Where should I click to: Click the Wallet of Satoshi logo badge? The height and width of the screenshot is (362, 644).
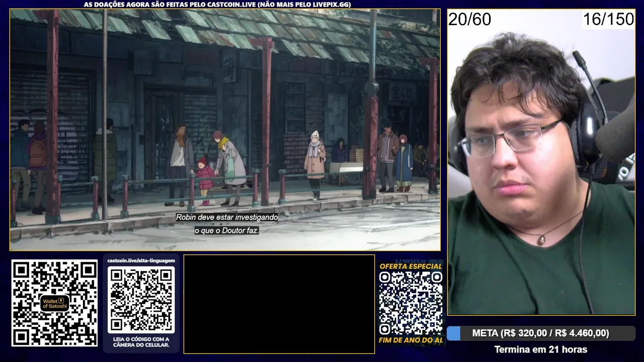54,303
